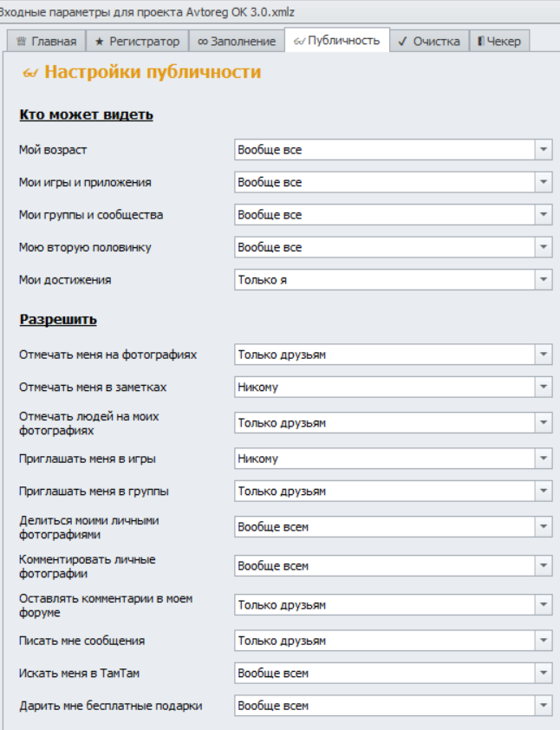Open the Писать мне сообщения dropdown
The image size is (560, 730).
[x=544, y=641]
